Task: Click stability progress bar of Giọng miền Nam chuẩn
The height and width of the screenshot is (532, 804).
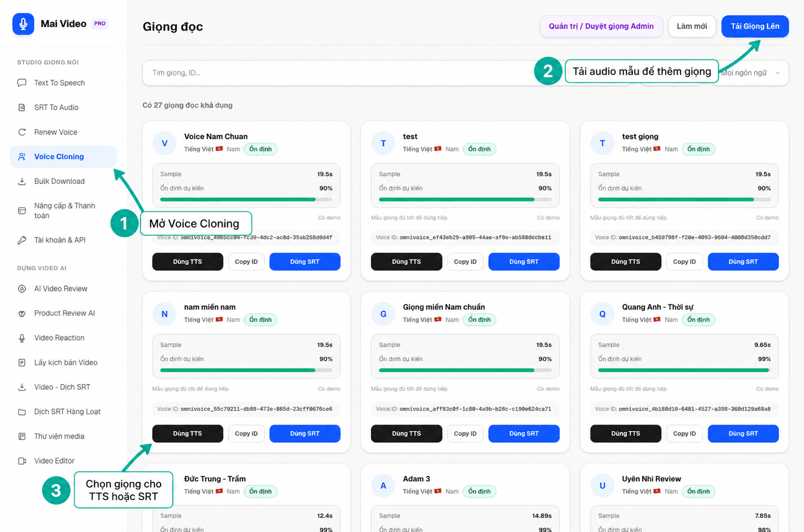Action: coord(465,370)
